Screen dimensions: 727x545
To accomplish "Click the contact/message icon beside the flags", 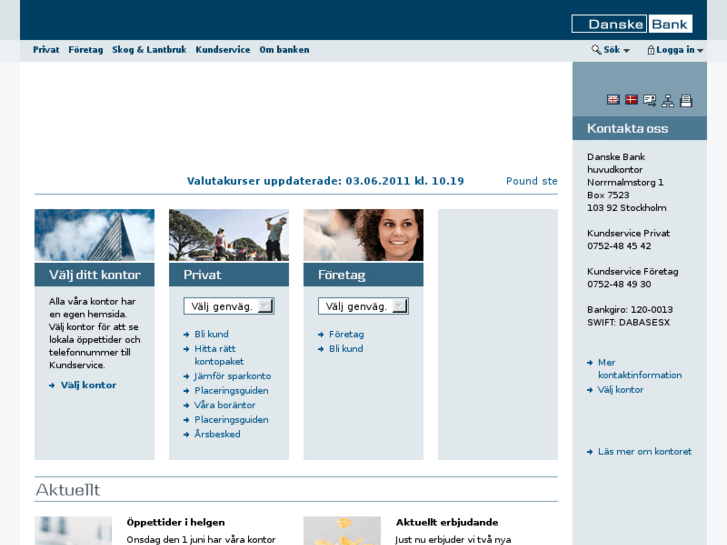I will [650, 100].
